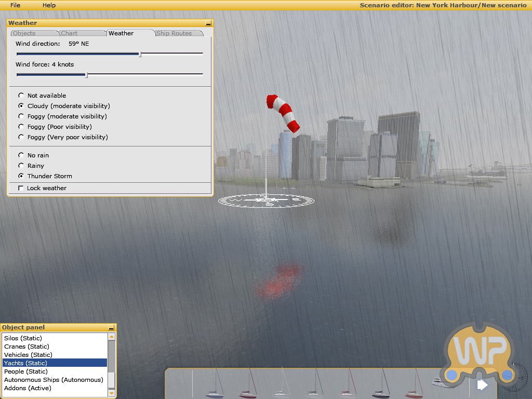Viewport: 532px width, 399px height.
Task: Enable the Lock weather checkbox
Action: (x=21, y=188)
